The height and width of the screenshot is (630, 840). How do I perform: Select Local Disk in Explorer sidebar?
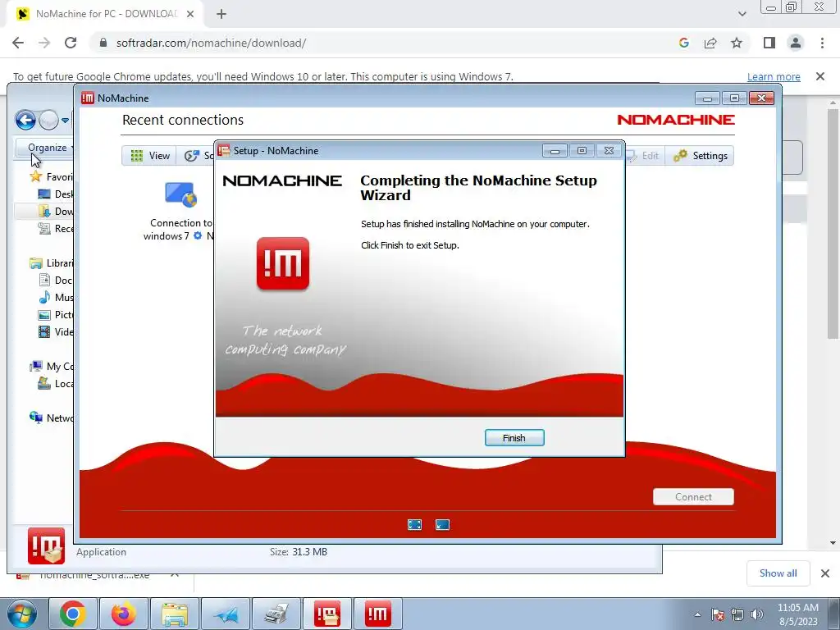pos(55,384)
